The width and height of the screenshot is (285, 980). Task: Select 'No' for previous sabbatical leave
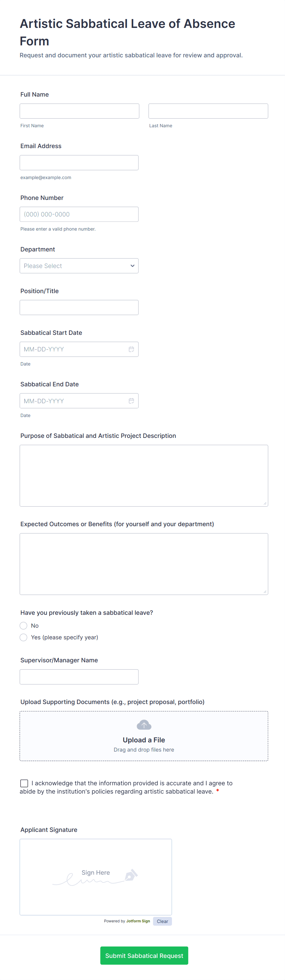pos(24,626)
